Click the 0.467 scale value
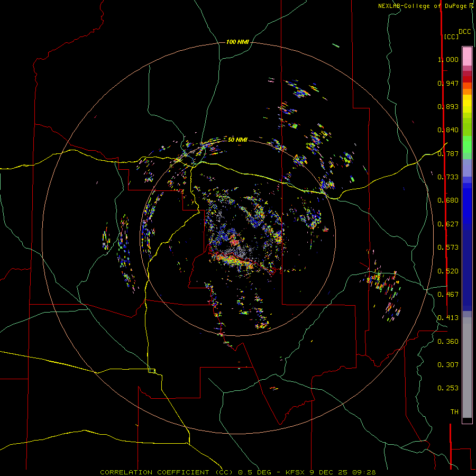The height and width of the screenshot is (476, 476). [448, 295]
